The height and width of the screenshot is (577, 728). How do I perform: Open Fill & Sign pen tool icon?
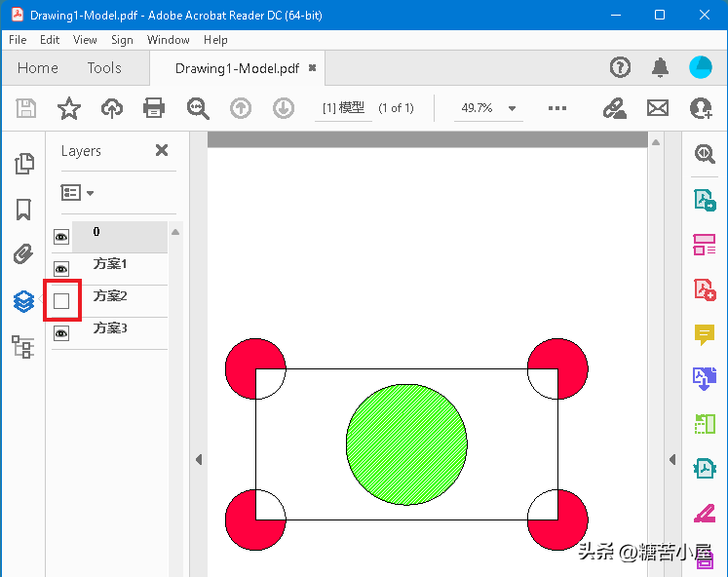pyautogui.click(x=705, y=514)
